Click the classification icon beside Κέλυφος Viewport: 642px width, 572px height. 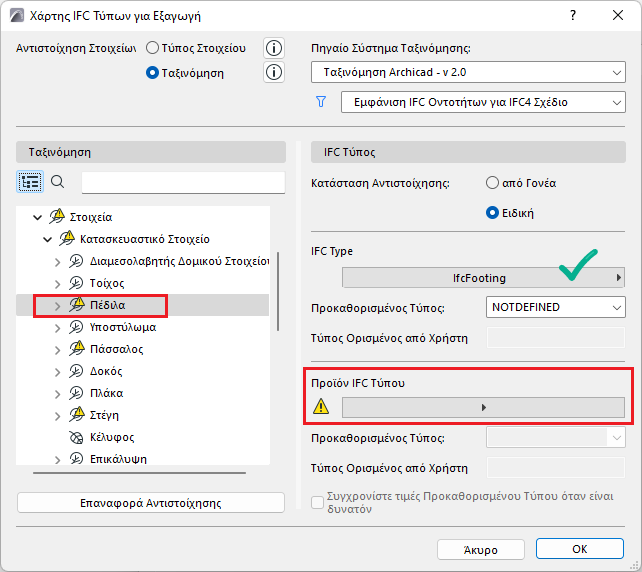click(x=77, y=437)
